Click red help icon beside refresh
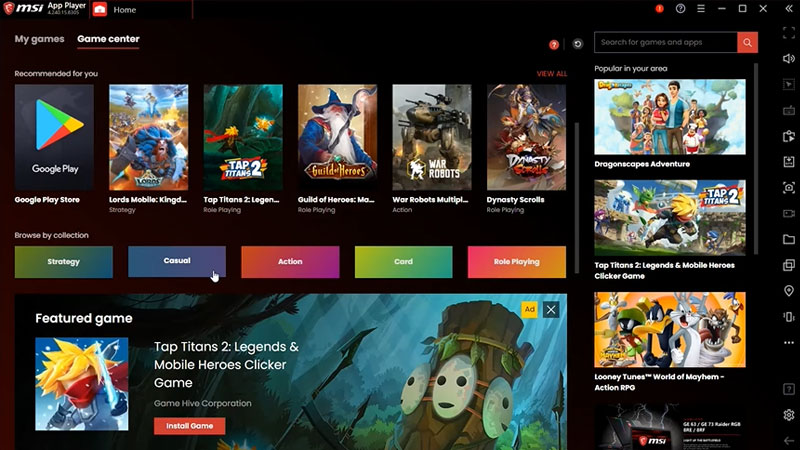Viewport: 800px width, 450px height. pos(554,45)
